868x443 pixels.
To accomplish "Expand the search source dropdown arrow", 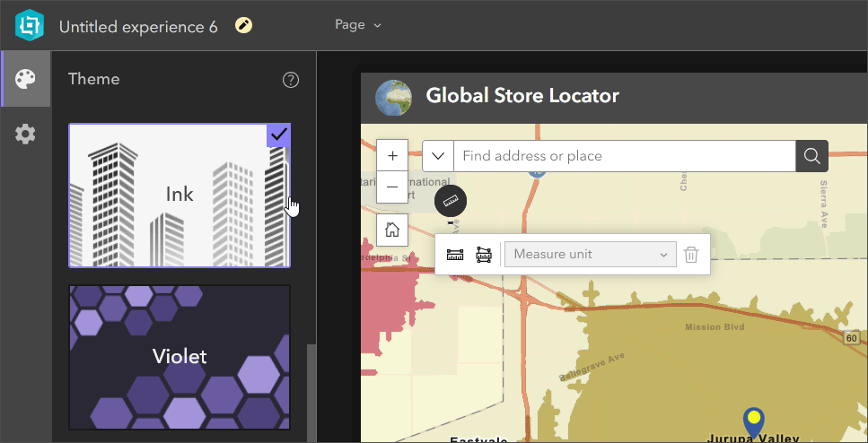I will [438, 156].
